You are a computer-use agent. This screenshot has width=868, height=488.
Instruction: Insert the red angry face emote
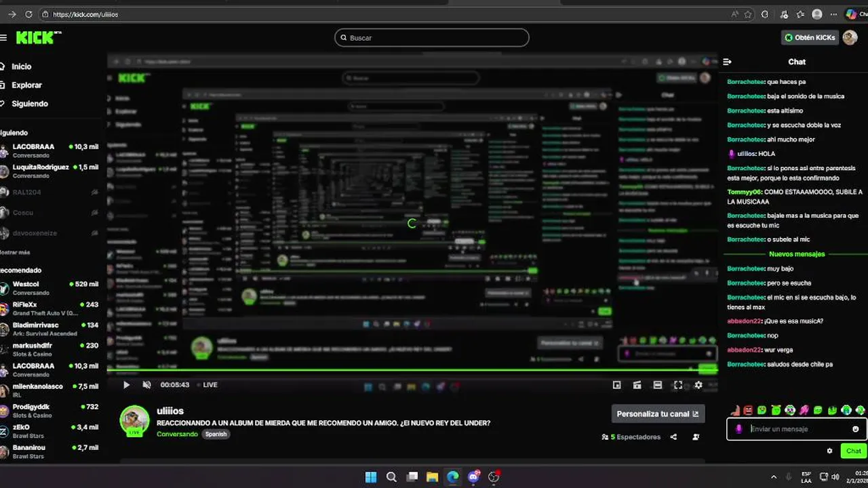(748, 410)
